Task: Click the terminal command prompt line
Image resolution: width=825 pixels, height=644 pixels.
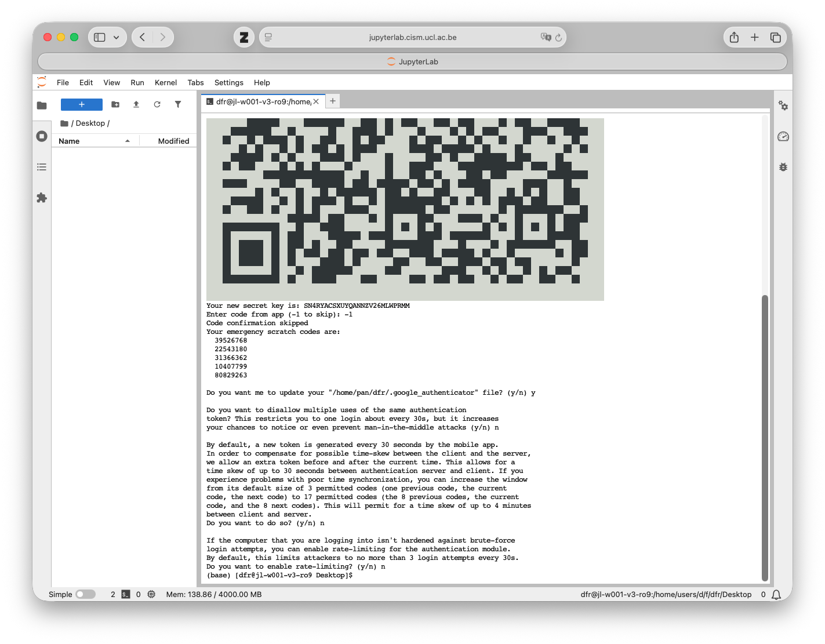Action: tap(279, 576)
